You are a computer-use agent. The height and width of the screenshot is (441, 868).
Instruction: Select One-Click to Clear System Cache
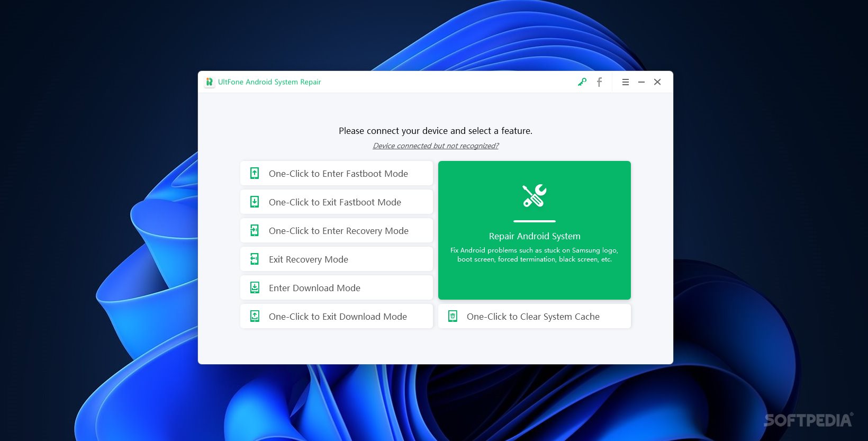coord(535,316)
